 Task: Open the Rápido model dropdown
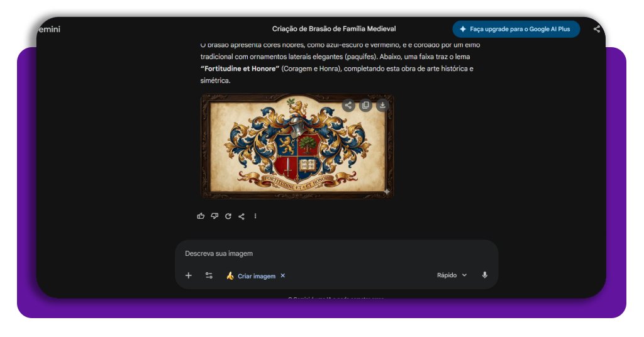pyautogui.click(x=452, y=275)
